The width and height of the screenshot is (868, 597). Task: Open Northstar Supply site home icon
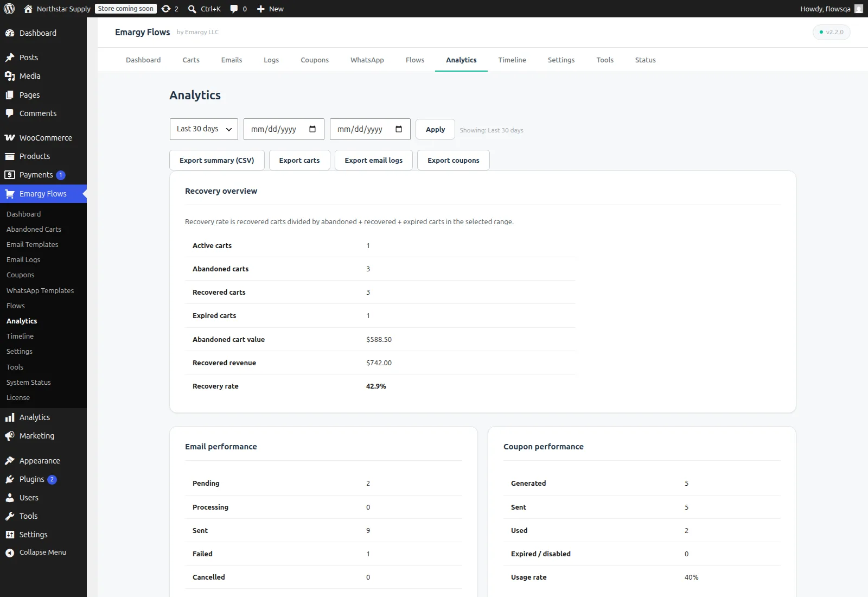(28, 9)
